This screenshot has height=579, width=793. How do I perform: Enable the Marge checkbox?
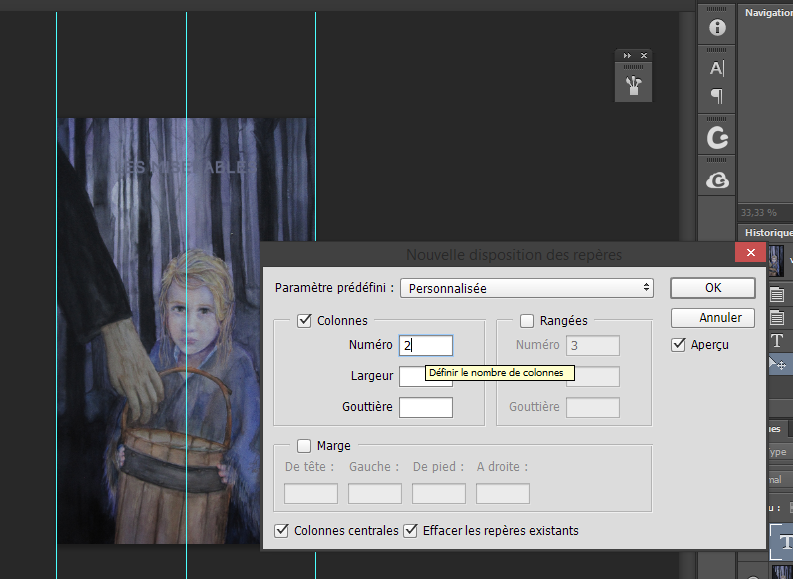pyautogui.click(x=304, y=446)
